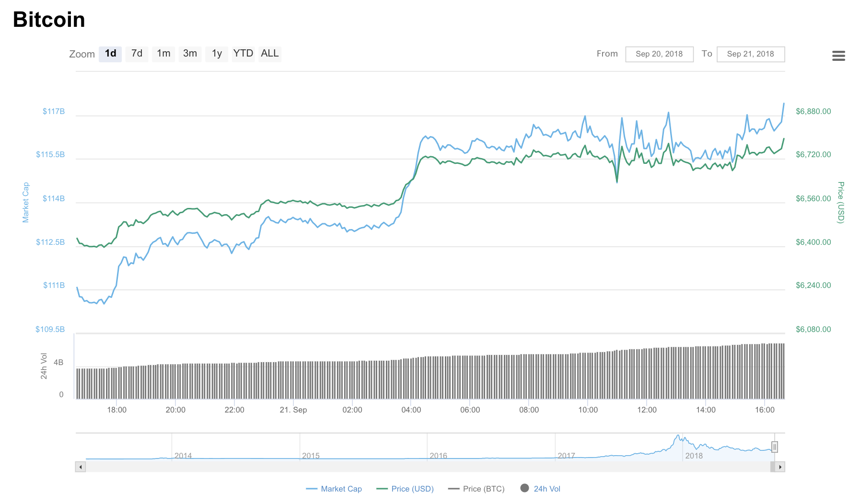859x504 pixels.
Task: Click the Market Cap axis title
Action: pos(26,202)
